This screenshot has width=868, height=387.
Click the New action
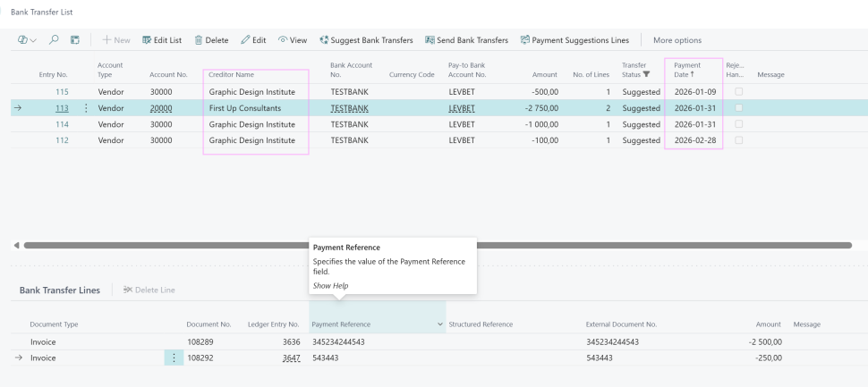click(x=116, y=40)
